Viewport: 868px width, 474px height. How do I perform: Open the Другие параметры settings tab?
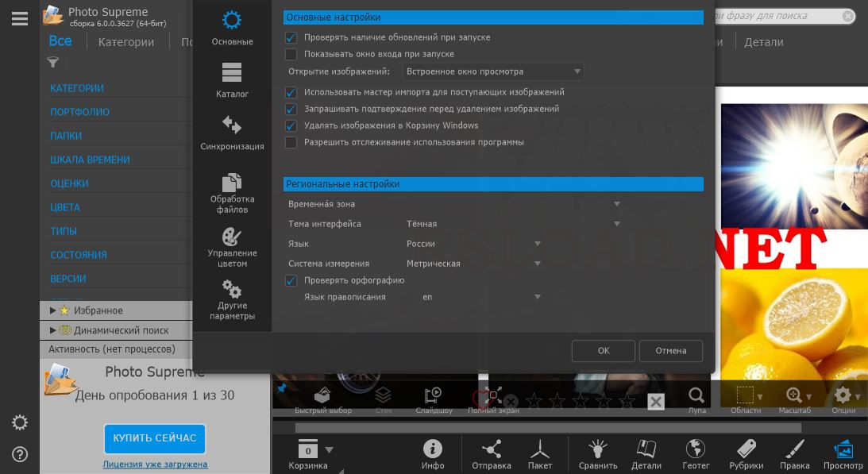coord(232,300)
